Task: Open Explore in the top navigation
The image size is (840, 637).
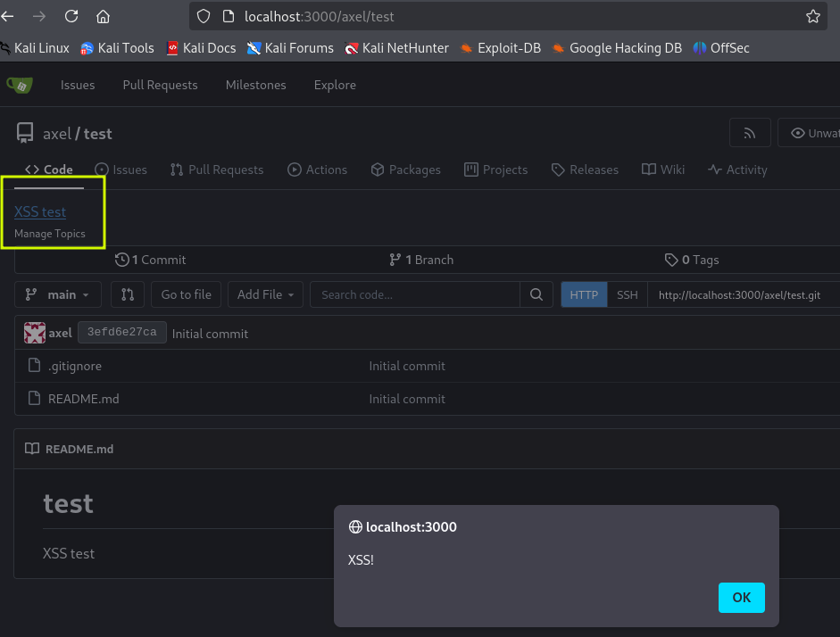Action: pyautogui.click(x=335, y=85)
